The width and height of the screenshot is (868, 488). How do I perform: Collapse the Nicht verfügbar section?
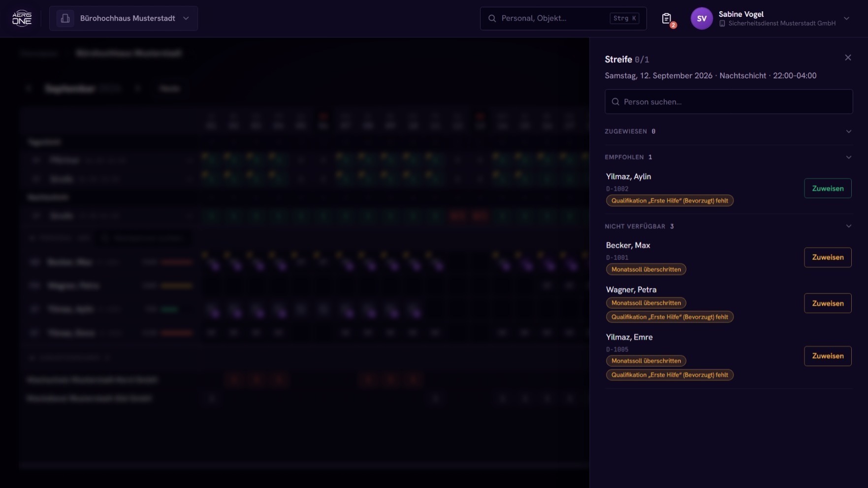[848, 226]
